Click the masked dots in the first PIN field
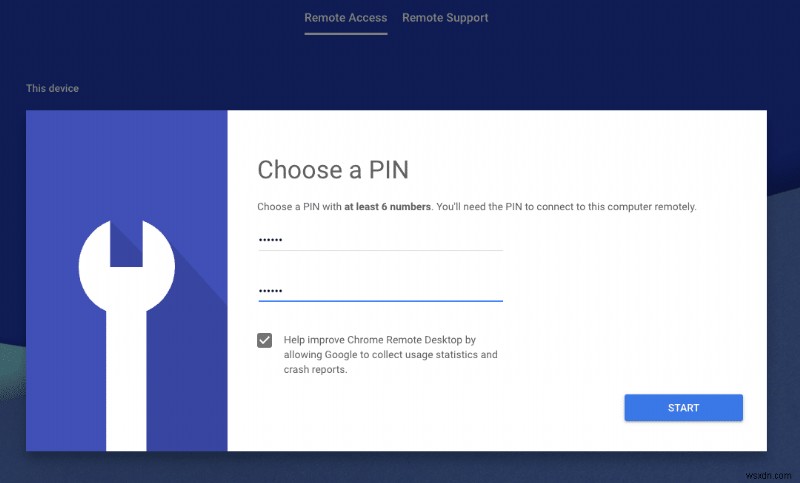This screenshot has width=800, height=483. tap(271, 241)
